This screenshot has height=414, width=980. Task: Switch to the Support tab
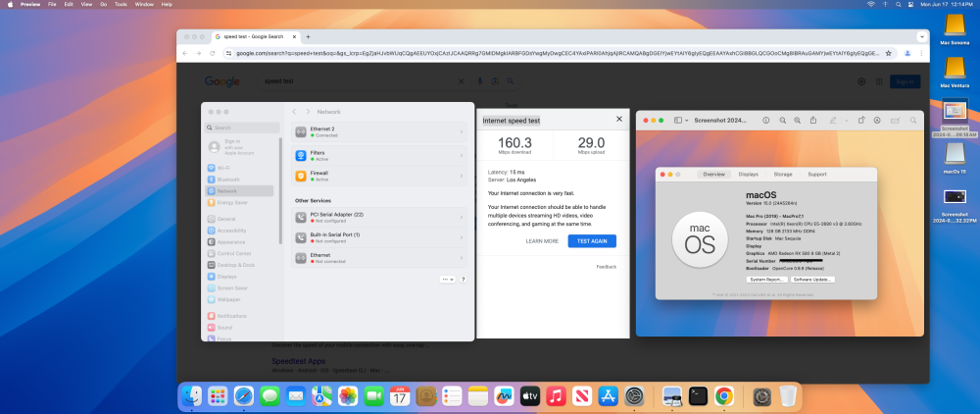[x=817, y=175]
